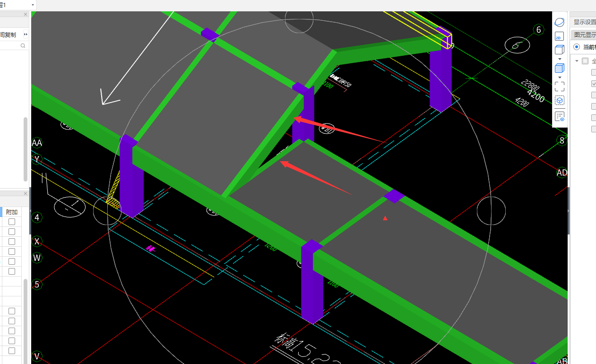
Task: Select the 当前 radio button
Action: click(577, 47)
